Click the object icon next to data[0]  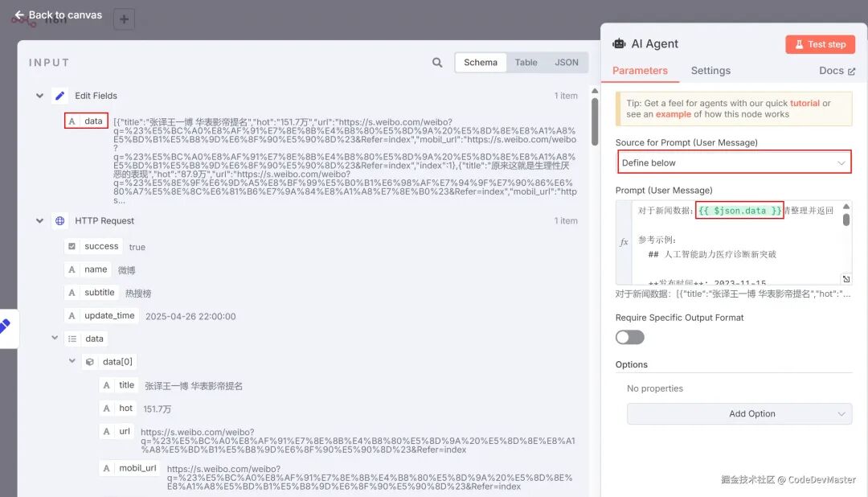(x=91, y=361)
